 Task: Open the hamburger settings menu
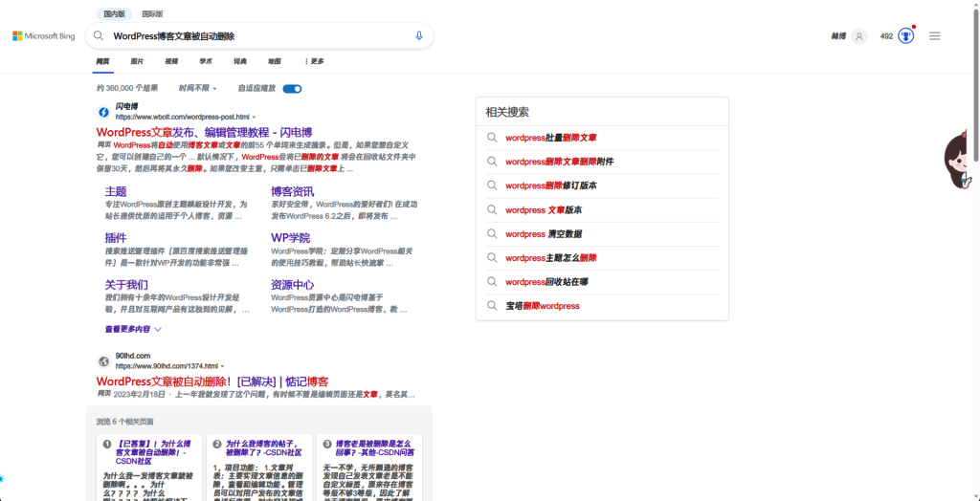coord(935,36)
